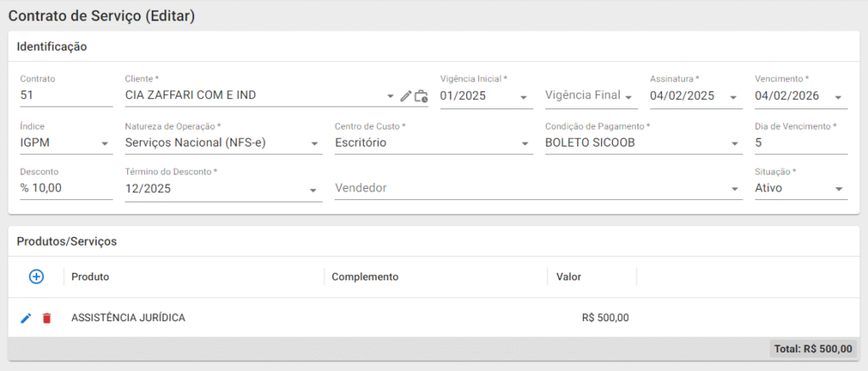This screenshot has width=868, height=371.
Task: Delete the ASSISTÊNCIA JURÍDICA row
Action: pyautogui.click(x=47, y=318)
